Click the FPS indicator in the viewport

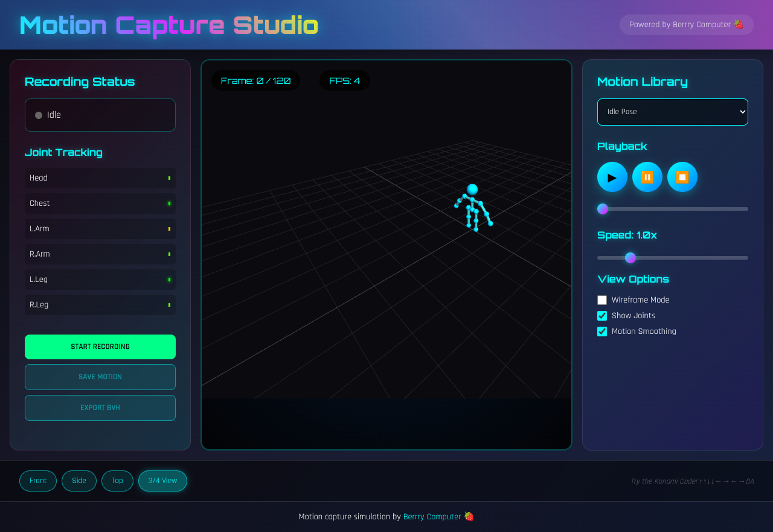(x=344, y=80)
